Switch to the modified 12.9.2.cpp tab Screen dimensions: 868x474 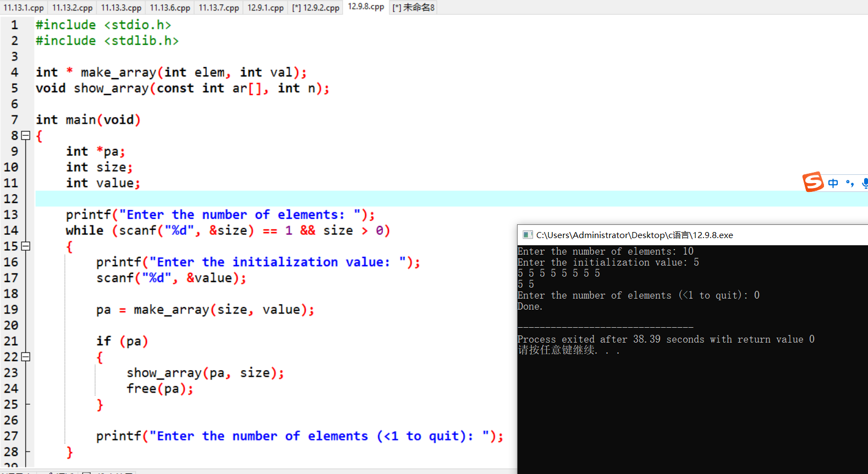[316, 8]
